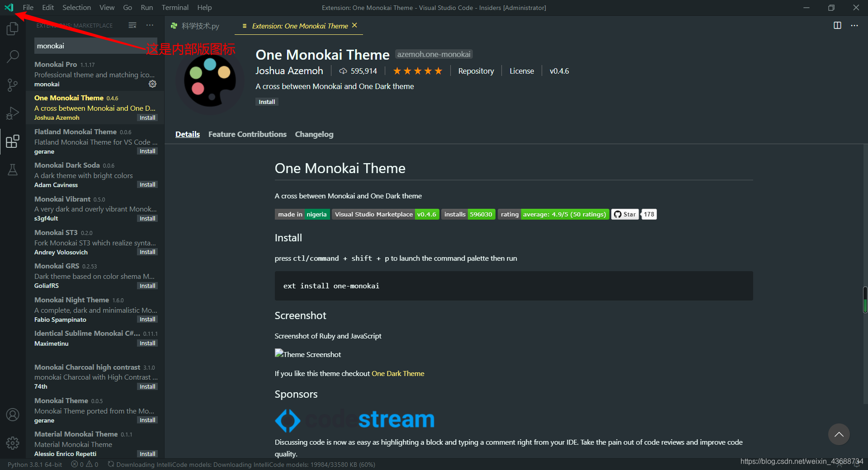Install Monokai Charcoal high contrast
Viewport: 868px width, 470px height.
click(x=147, y=386)
